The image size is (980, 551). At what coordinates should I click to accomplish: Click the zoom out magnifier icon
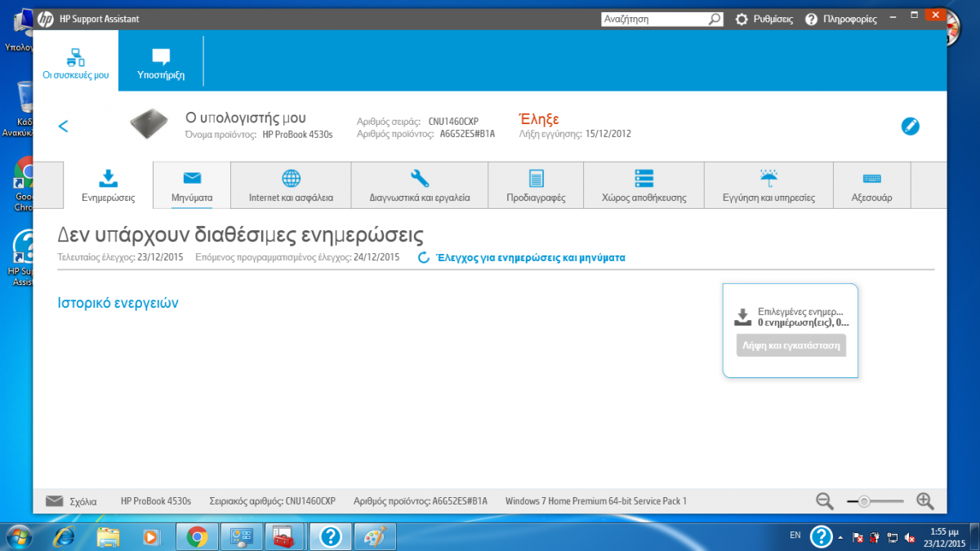[x=825, y=501]
